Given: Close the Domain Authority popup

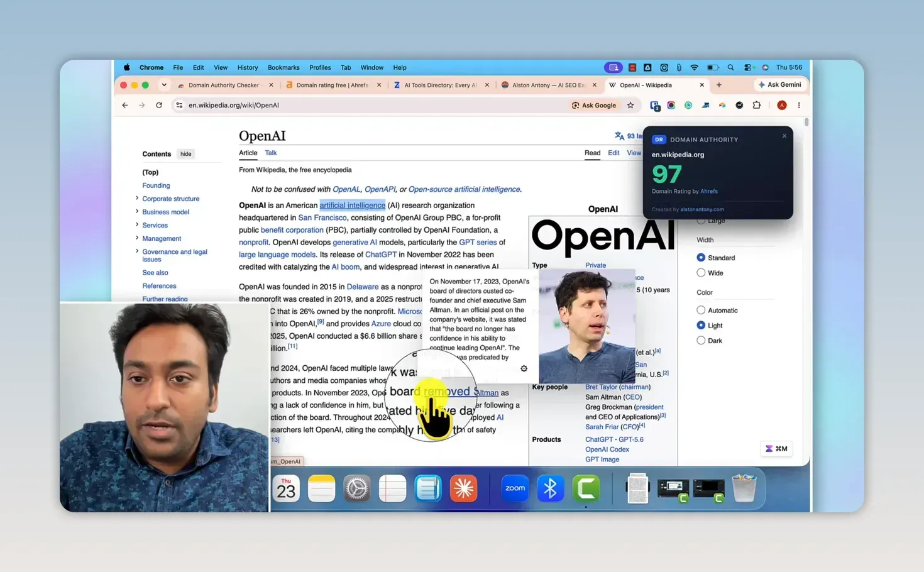Looking at the screenshot, I should 784,136.
